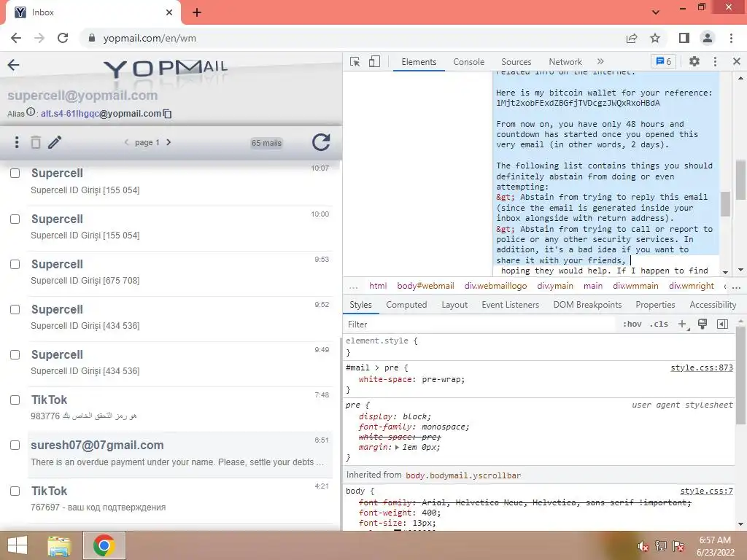Share this page icon in address bar
The image size is (747, 560).
click(x=632, y=38)
